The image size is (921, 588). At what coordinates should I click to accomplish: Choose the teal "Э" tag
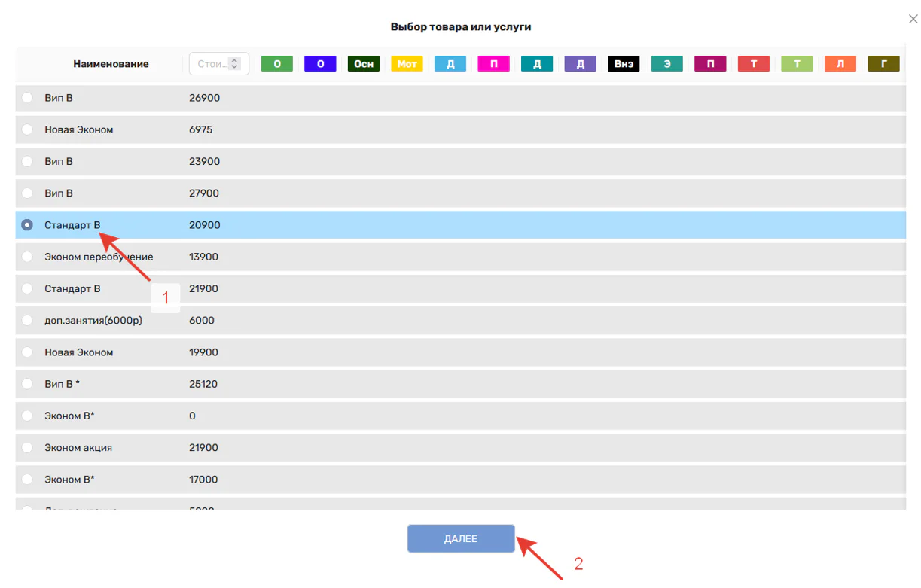tap(667, 64)
